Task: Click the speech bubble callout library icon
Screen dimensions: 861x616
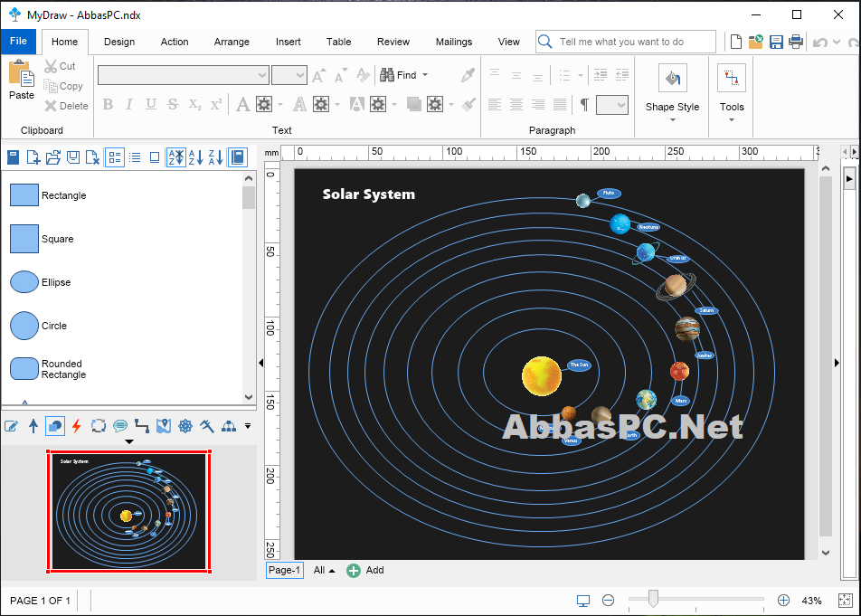Action: (120, 425)
